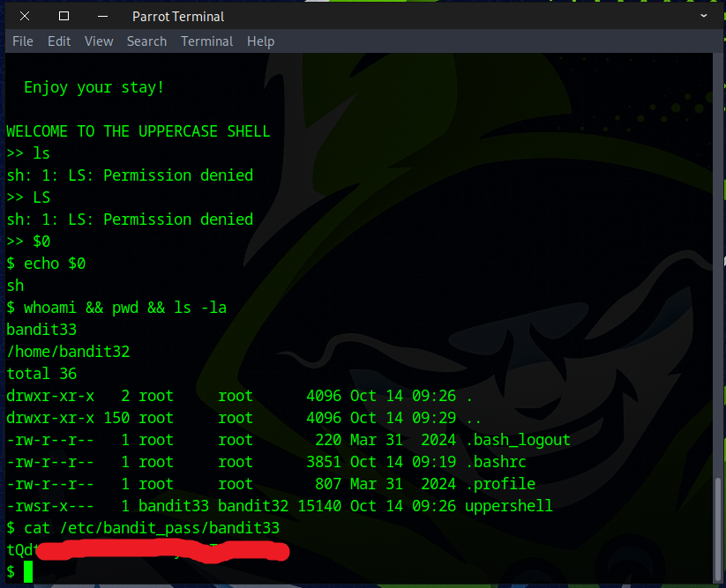726x588 pixels.
Task: Click the /home/bandit32 path output
Action: click(68, 352)
